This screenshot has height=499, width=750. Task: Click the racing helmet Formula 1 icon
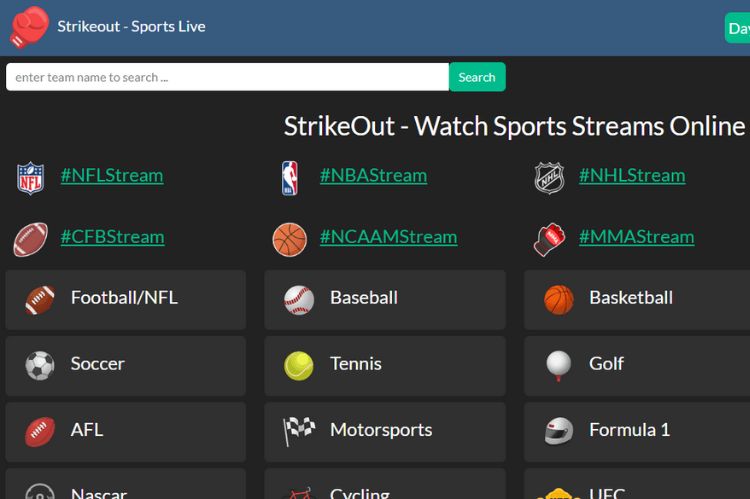pos(559,431)
